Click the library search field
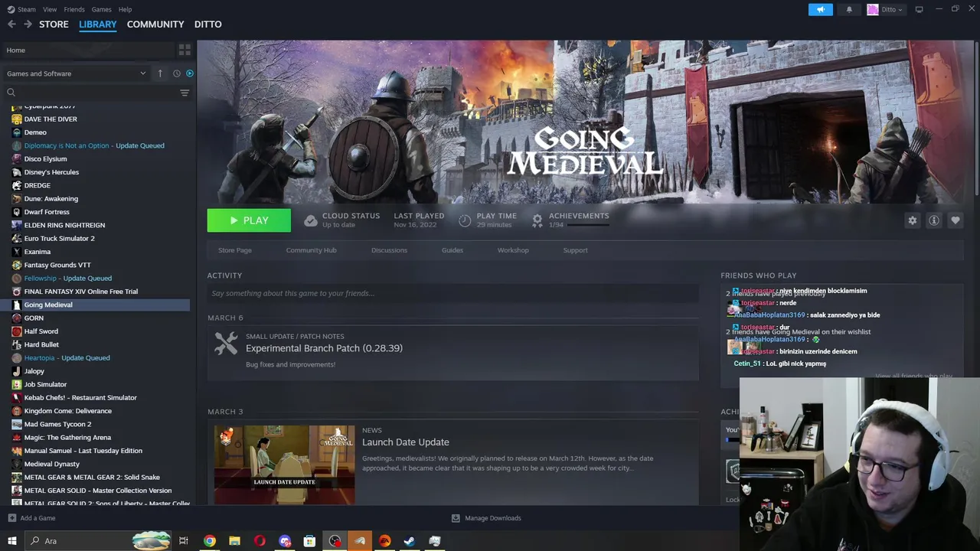980x551 pixels. pos(98,93)
